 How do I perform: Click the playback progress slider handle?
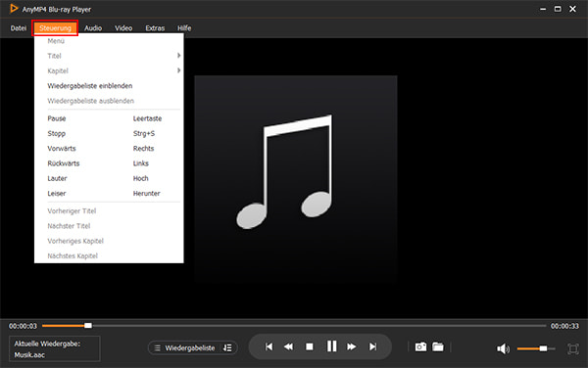click(88, 326)
